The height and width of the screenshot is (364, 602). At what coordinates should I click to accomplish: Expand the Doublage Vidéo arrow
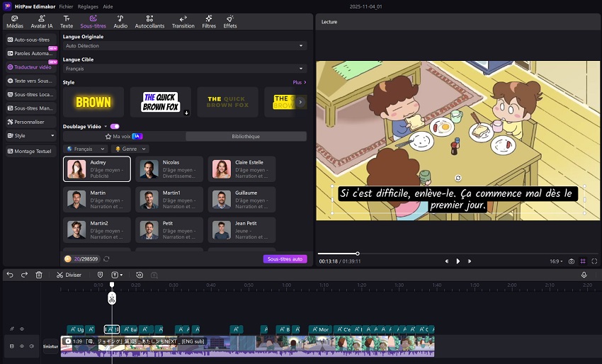pyautogui.click(x=106, y=126)
